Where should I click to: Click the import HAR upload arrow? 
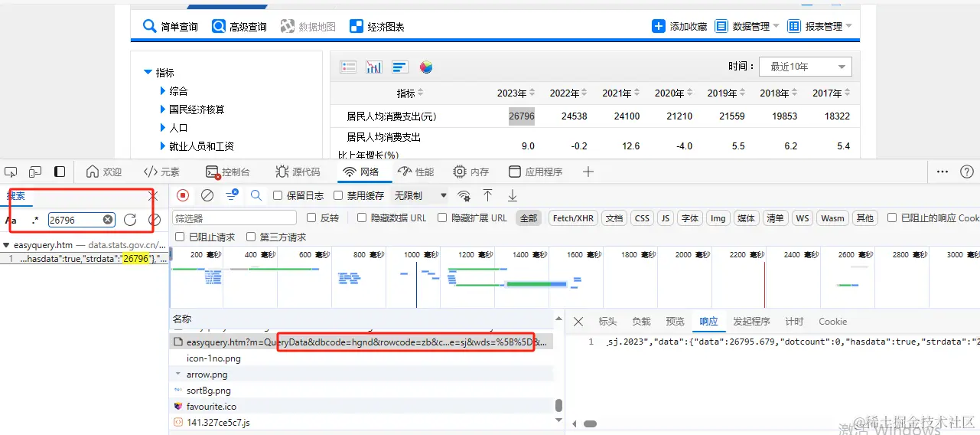tap(487, 195)
